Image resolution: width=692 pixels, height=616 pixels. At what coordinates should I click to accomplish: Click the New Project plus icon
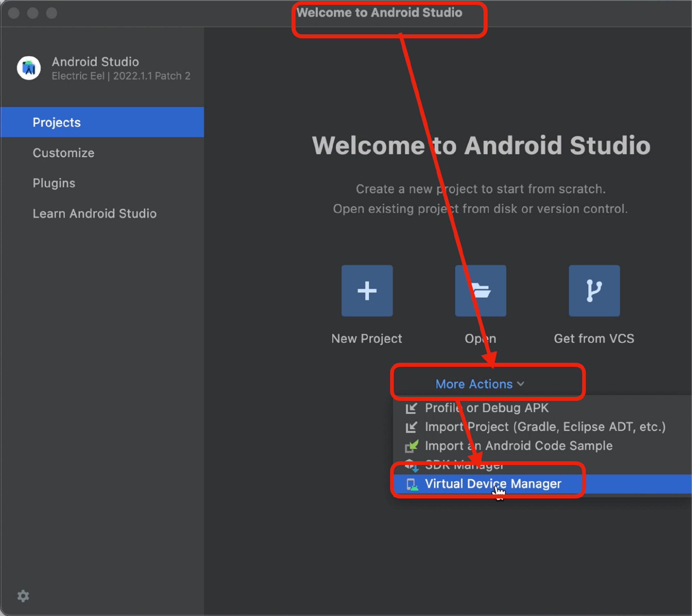(x=367, y=291)
